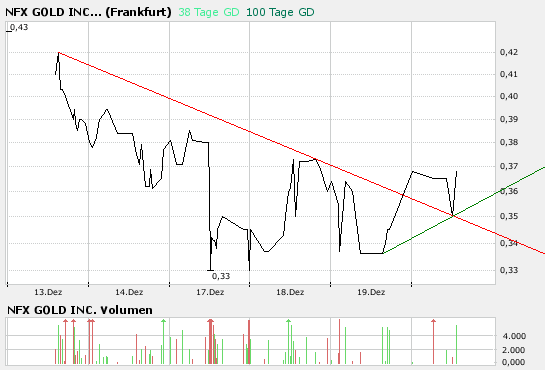Click the 0,36 price axis label
545x384 pixels.
[x=509, y=191]
